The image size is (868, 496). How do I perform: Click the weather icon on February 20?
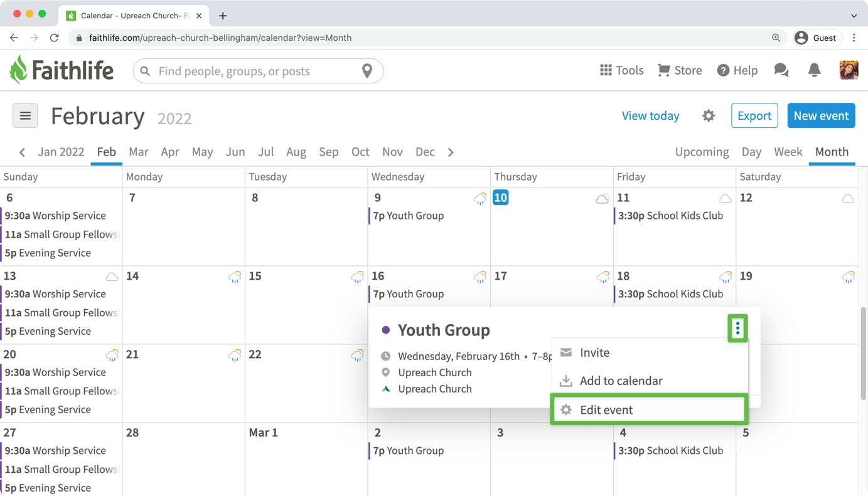pyautogui.click(x=112, y=356)
